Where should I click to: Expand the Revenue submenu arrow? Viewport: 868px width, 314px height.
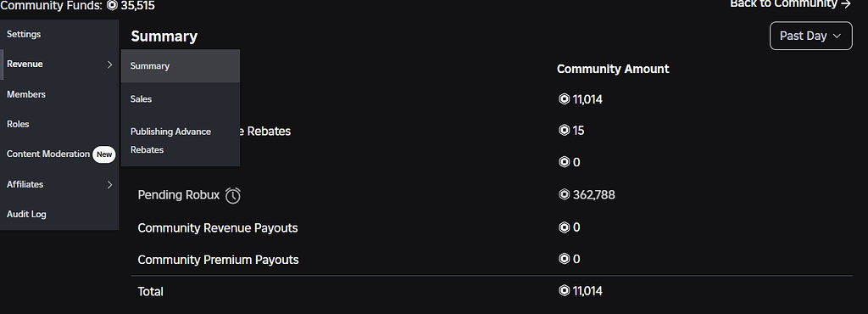(109, 64)
